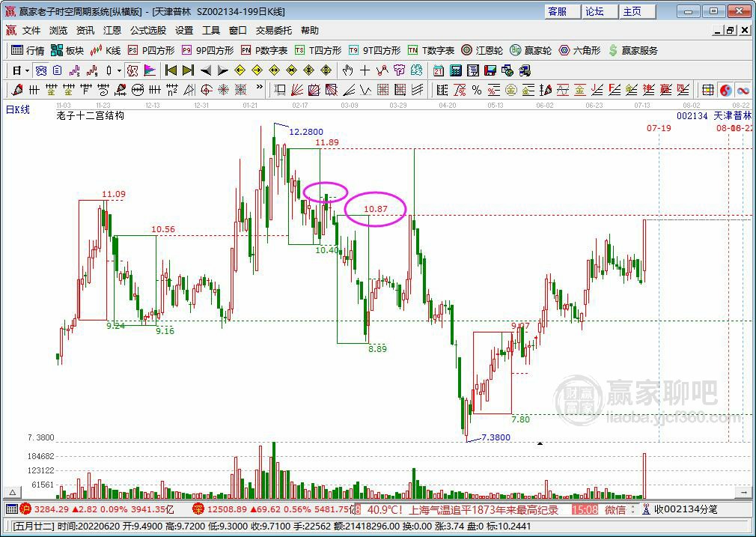Select the n² line tool icon
The width and height of the screenshot is (756, 537).
click(x=171, y=90)
